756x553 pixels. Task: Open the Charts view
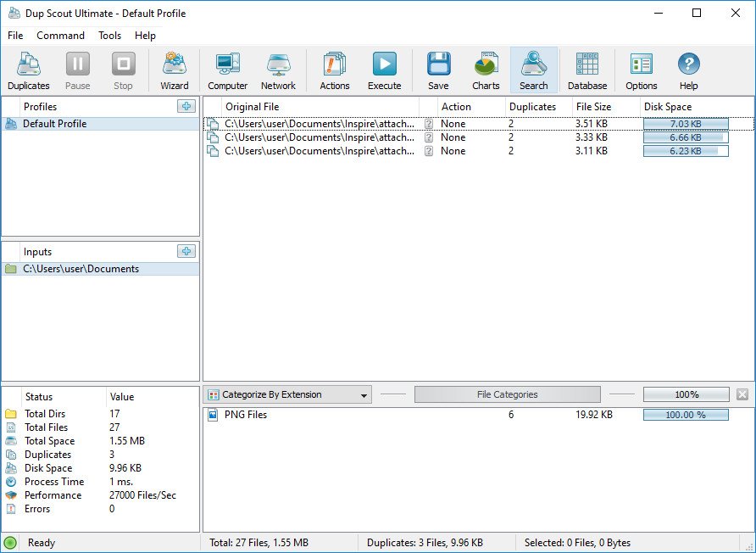485,70
